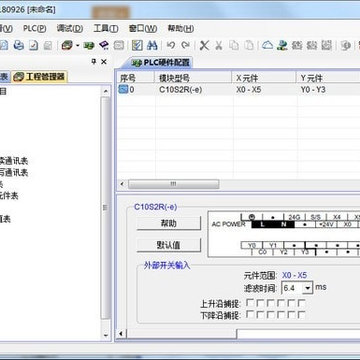Open Find with the binoculars icon
360x360 pixels.
click(152, 45)
